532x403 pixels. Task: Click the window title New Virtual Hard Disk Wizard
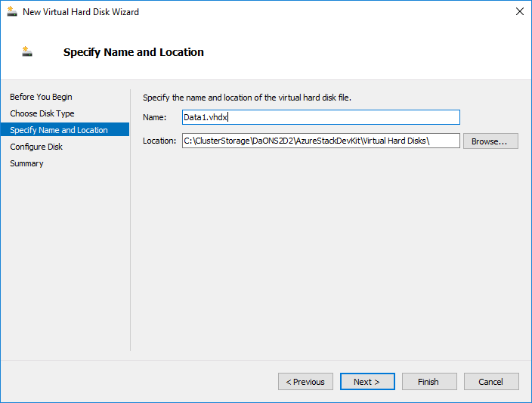(81, 12)
